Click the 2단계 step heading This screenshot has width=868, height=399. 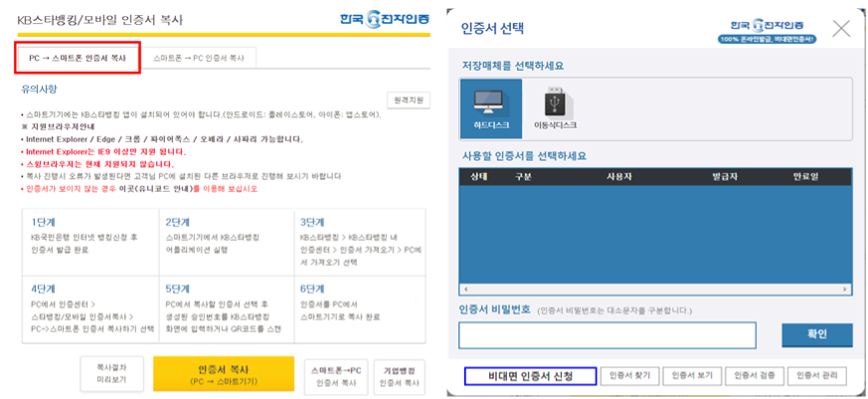[x=177, y=222]
